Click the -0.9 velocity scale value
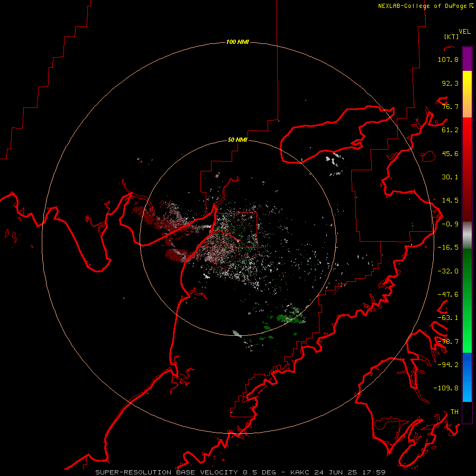The height and width of the screenshot is (476, 476). point(450,224)
